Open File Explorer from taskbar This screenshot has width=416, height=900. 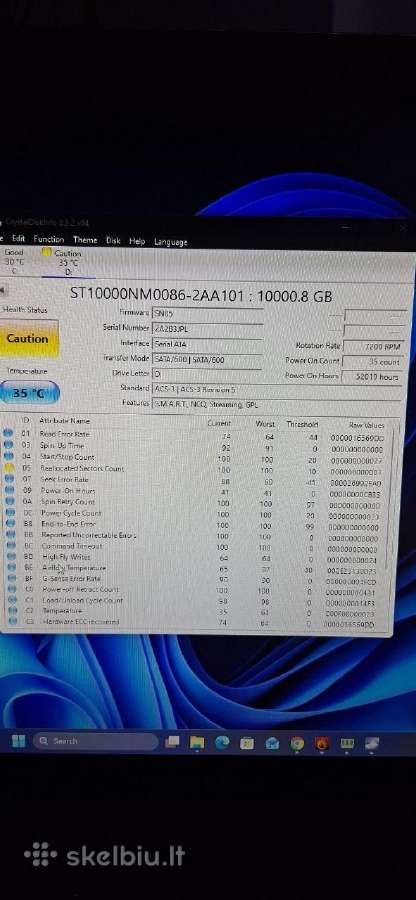197,743
